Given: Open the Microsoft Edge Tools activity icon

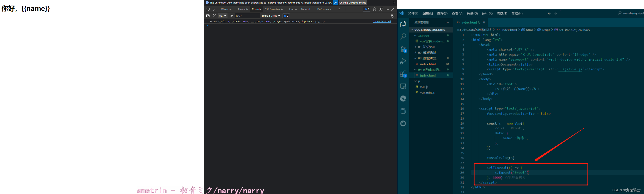Looking at the screenshot, I should [x=403, y=99].
